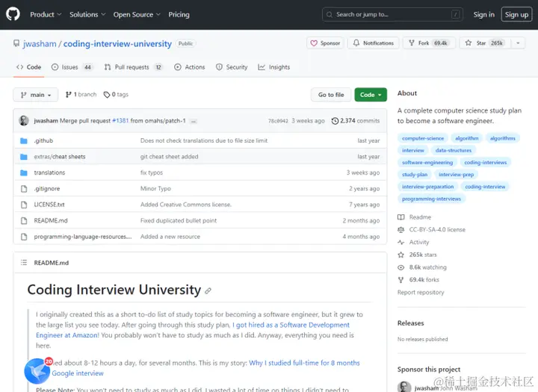The image size is (538, 392).
Task: View the 0 tags link
Action: tap(116, 94)
